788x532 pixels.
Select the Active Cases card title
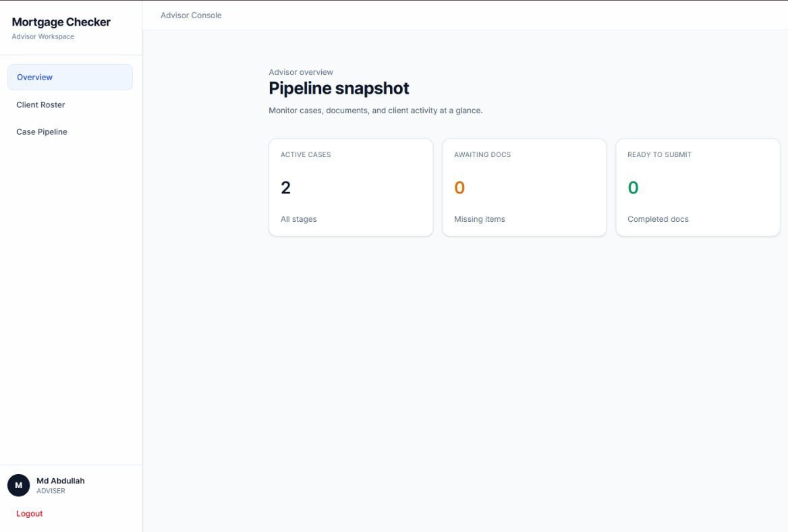(x=306, y=155)
